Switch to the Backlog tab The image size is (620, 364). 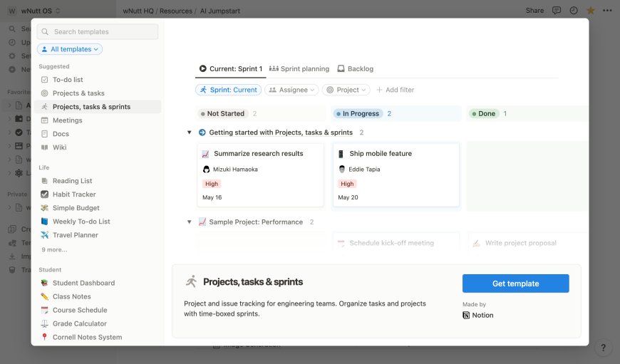pos(356,69)
